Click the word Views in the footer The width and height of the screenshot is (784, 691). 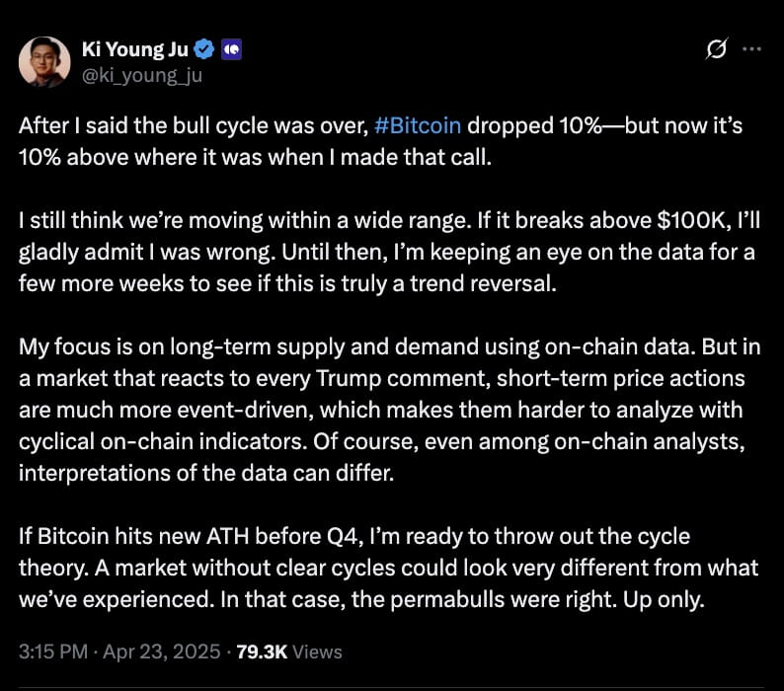pos(318,652)
